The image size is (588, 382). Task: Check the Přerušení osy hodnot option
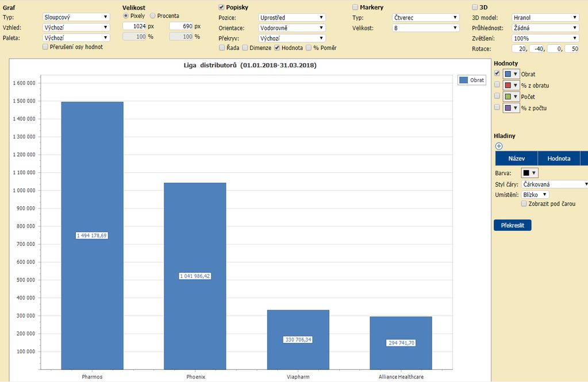[45, 47]
